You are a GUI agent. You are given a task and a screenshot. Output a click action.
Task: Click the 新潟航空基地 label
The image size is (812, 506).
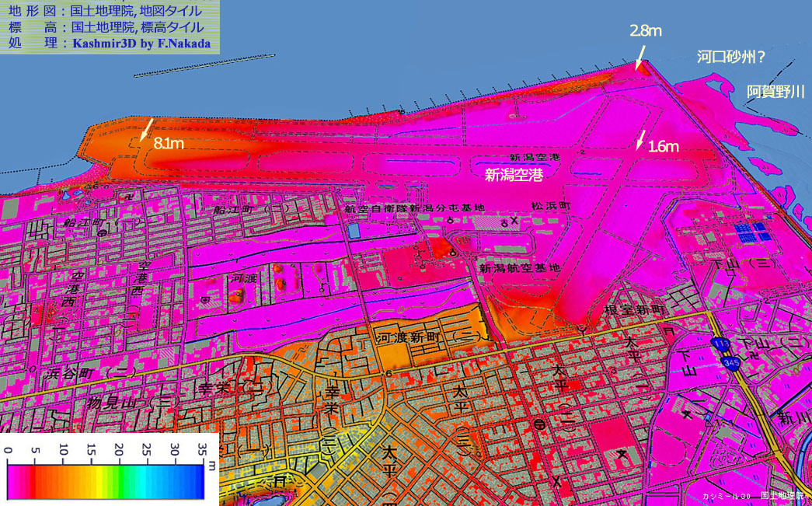(x=518, y=267)
